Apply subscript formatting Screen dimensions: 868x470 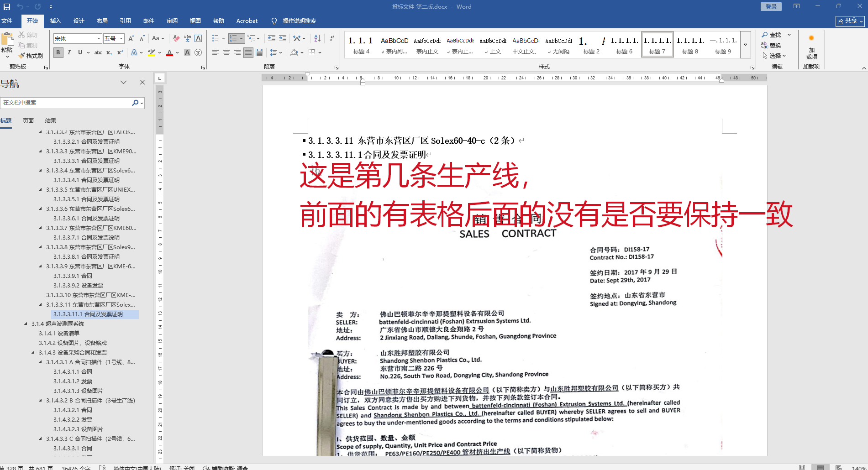pos(109,52)
